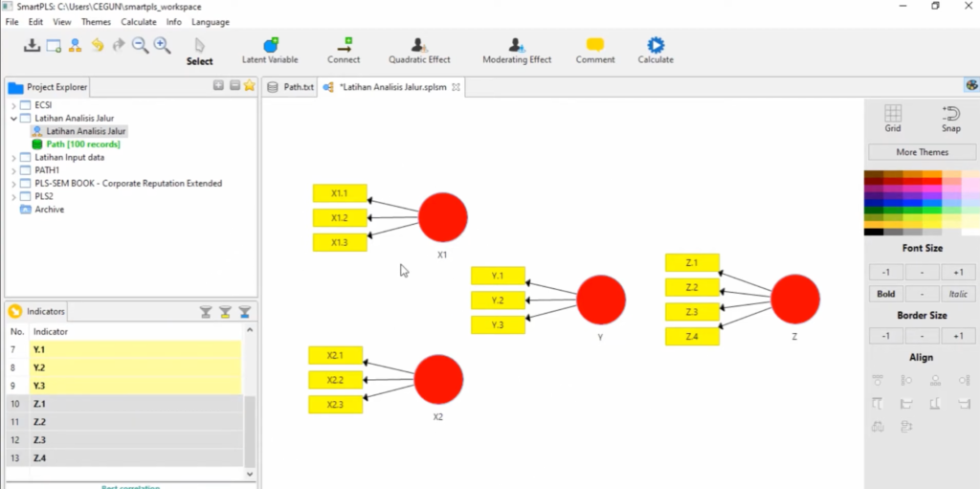Decrease font size with -1 button

coord(885,273)
